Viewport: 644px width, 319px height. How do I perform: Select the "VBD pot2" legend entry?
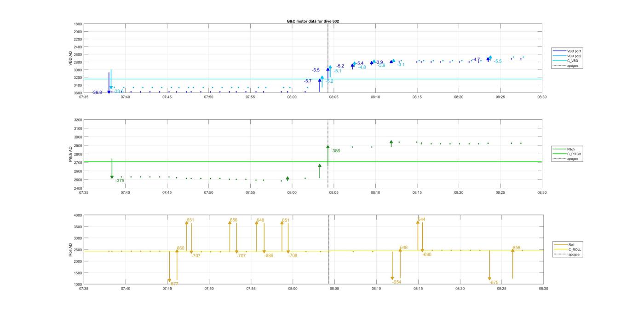pos(568,56)
